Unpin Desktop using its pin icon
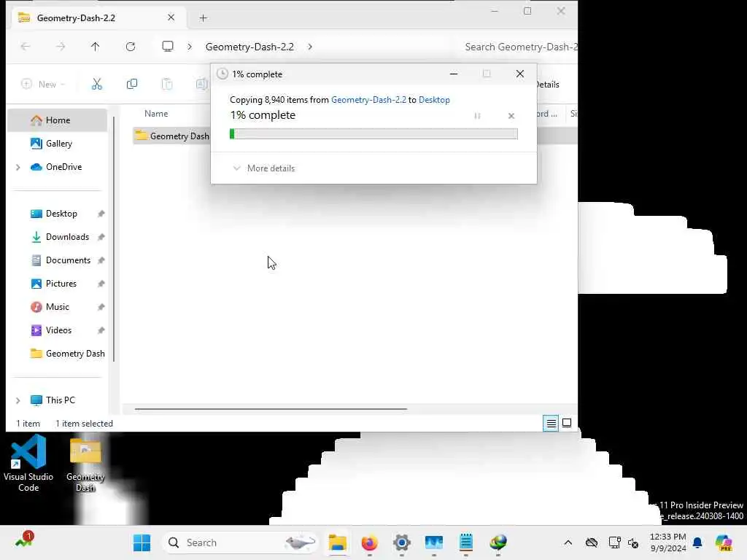 [101, 214]
